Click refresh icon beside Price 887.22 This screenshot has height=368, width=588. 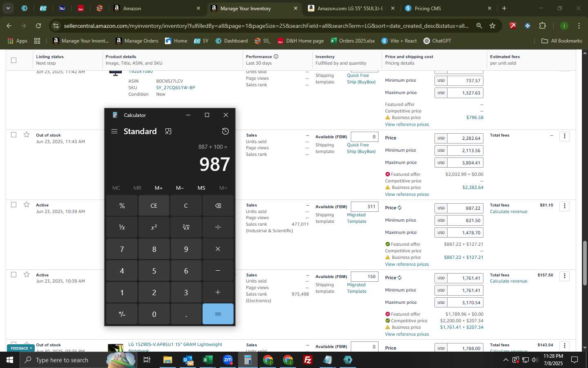coord(399,208)
